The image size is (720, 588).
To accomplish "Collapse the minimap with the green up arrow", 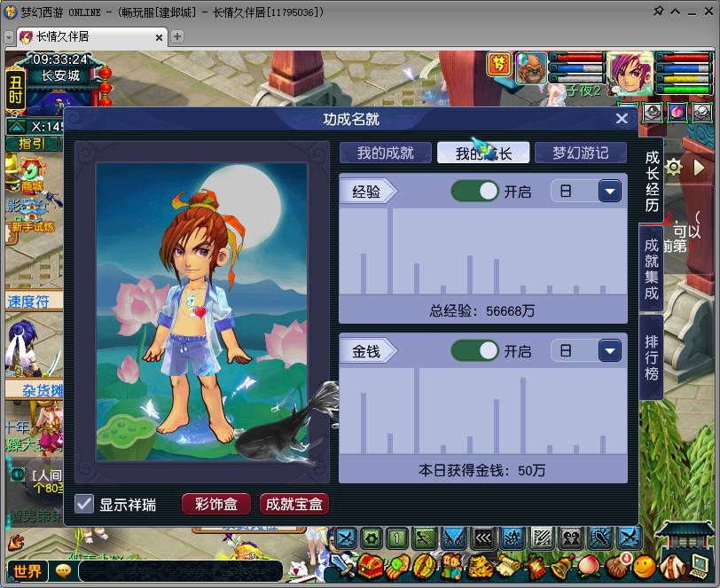I will [x=17, y=126].
